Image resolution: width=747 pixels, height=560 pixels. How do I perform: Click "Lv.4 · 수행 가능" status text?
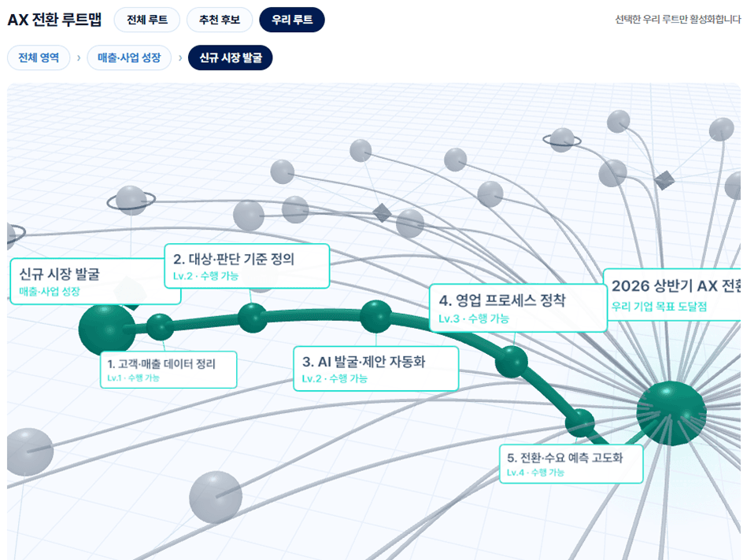coord(535,473)
